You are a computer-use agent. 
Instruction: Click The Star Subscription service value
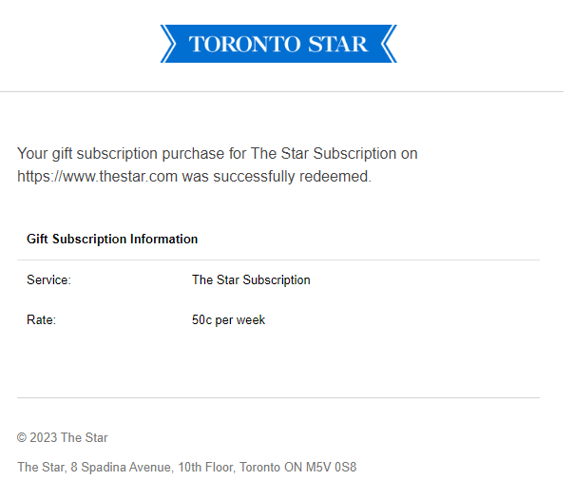251,280
